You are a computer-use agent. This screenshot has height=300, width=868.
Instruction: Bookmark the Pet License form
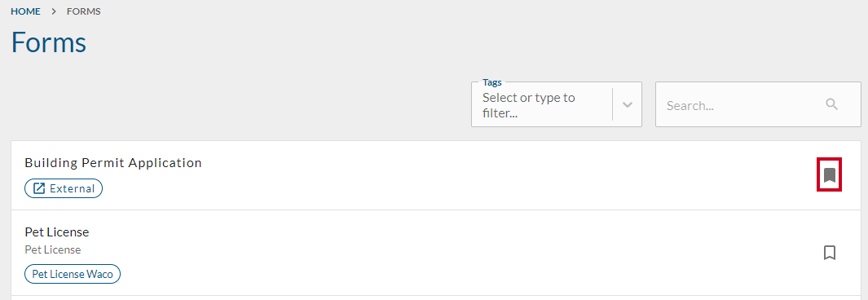pos(829,253)
